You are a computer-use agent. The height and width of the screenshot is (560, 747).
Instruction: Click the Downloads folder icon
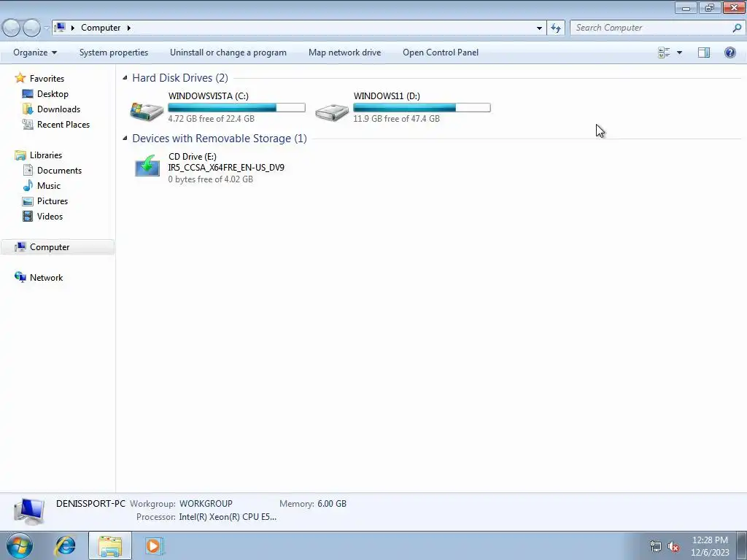(28, 109)
